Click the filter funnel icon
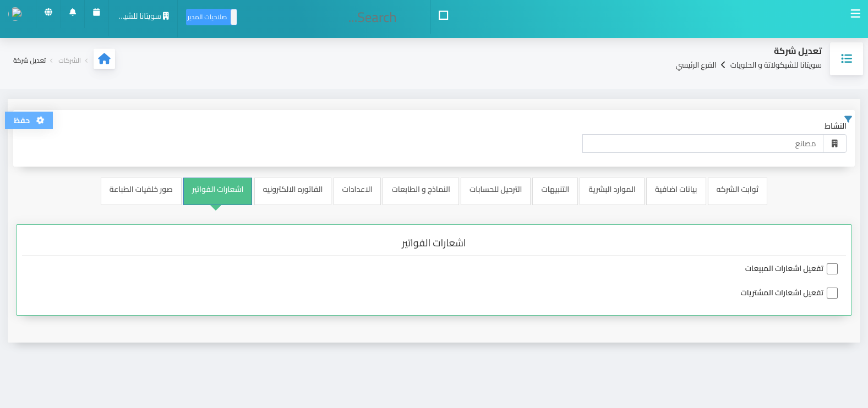Image resolution: width=868 pixels, height=408 pixels. (x=848, y=119)
